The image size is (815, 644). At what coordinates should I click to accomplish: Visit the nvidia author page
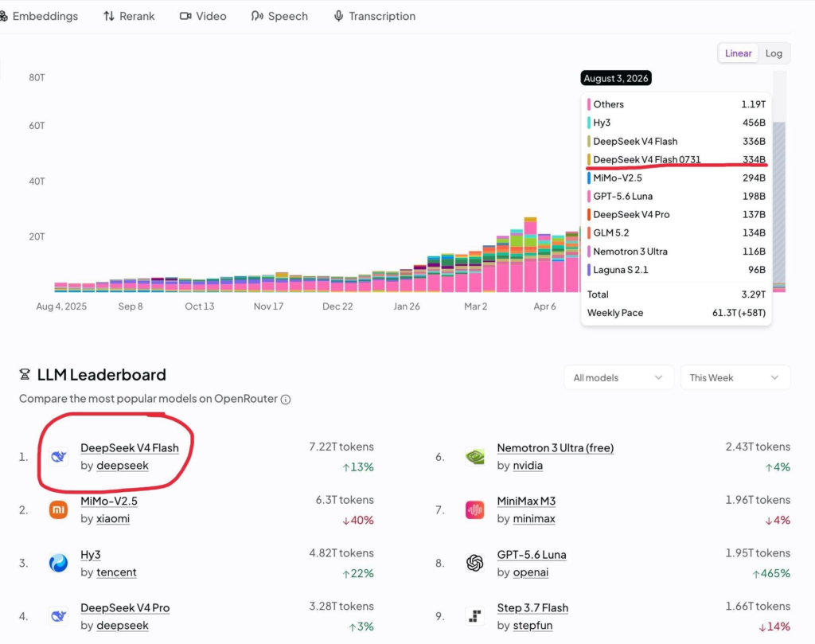coord(528,465)
